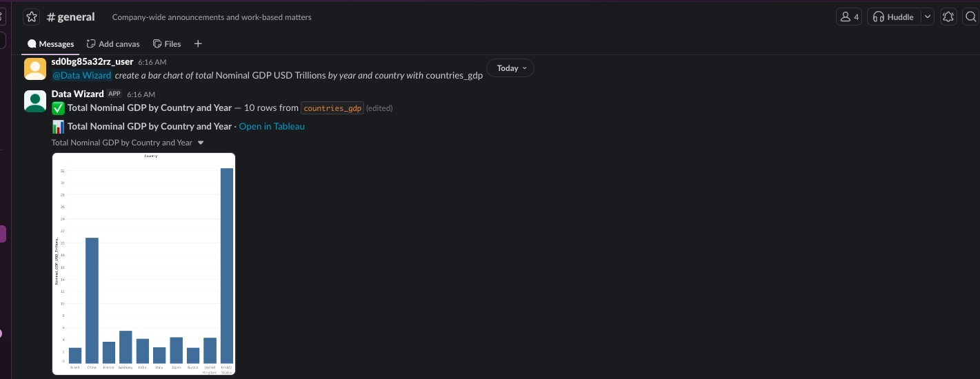The image size is (980, 379).
Task: Switch to the Messages tab
Action: [x=50, y=44]
